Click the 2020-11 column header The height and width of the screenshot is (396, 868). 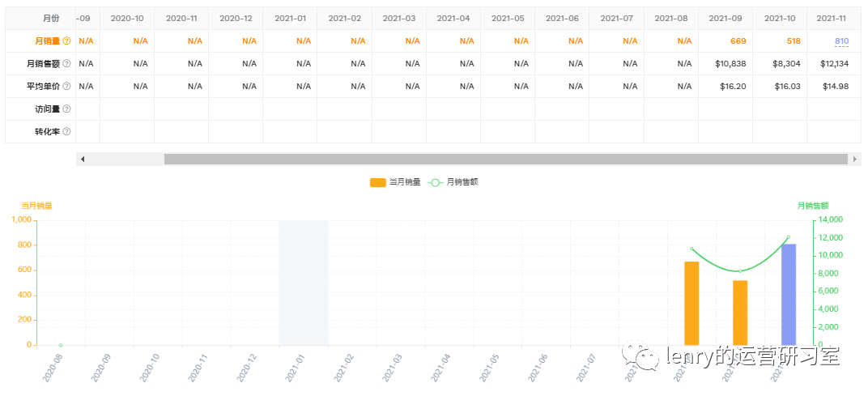pyautogui.click(x=181, y=19)
